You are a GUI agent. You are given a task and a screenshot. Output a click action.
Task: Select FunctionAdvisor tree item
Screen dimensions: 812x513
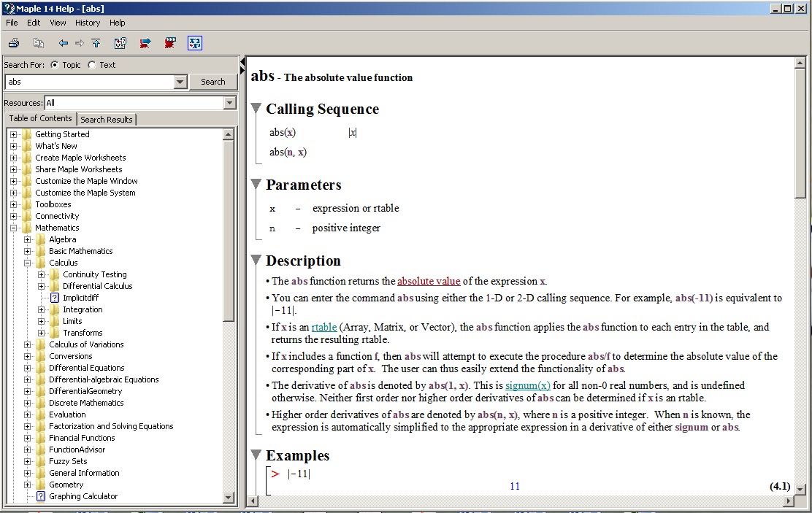point(77,450)
